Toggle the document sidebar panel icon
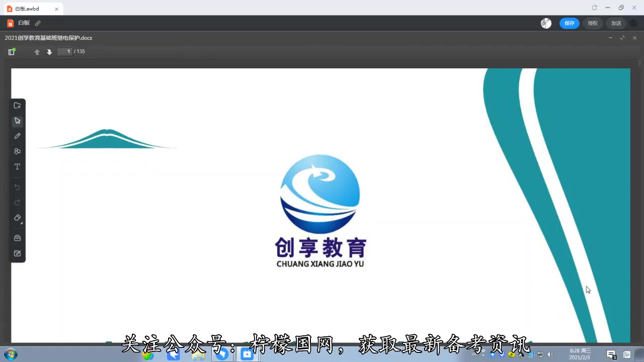644x362 pixels. click(x=12, y=52)
